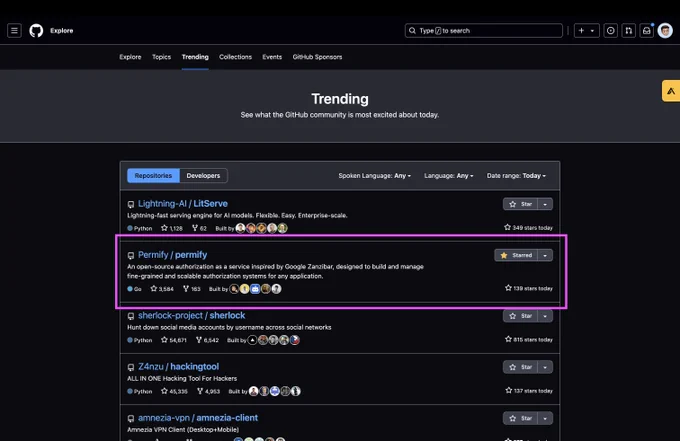This screenshot has height=441, width=680.
Task: Click the repo icon beside Permify / permify
Action: [x=131, y=255]
